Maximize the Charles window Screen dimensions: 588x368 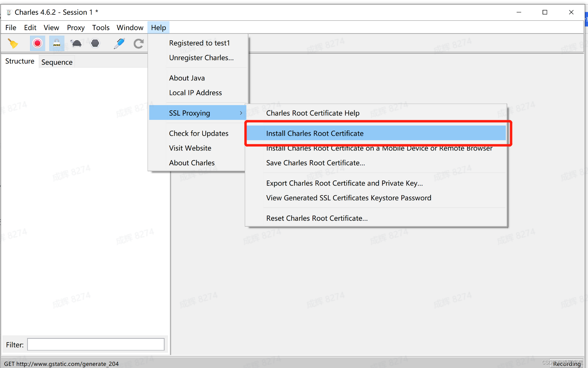(545, 12)
